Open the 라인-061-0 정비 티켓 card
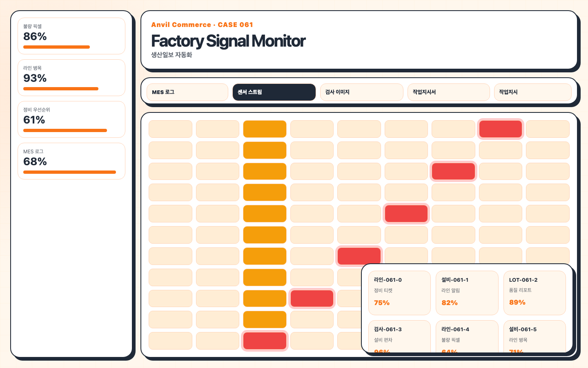This screenshot has width=588, height=368. 399,293
